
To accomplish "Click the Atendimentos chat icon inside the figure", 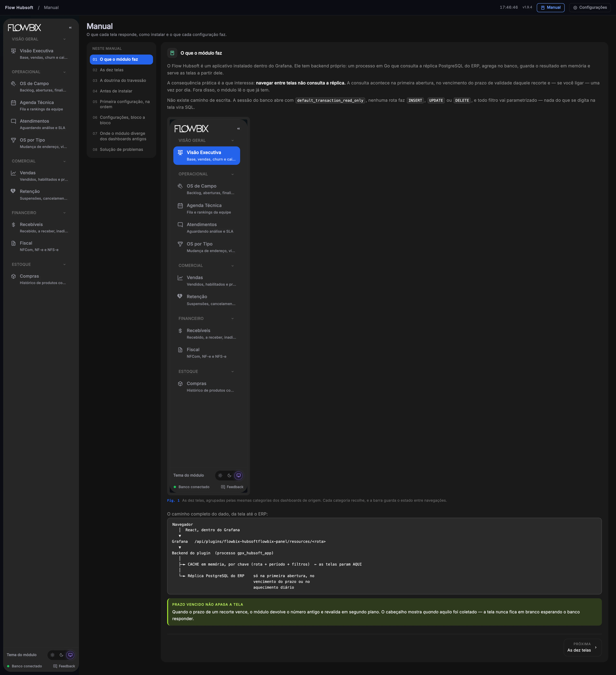I will pyautogui.click(x=180, y=225).
